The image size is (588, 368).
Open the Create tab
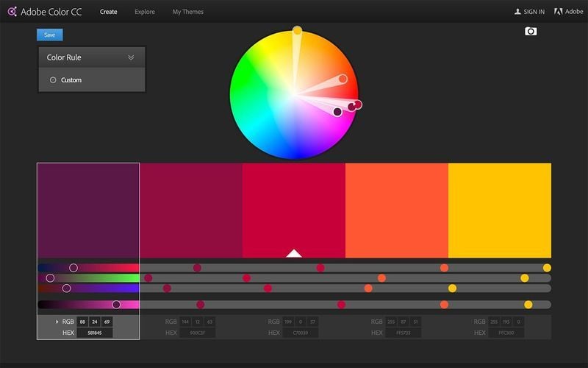click(x=108, y=12)
